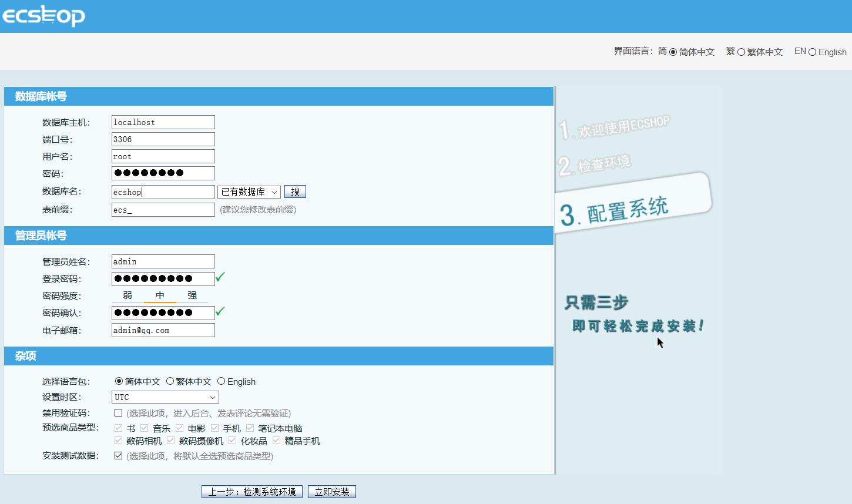Click step 1 欢迎使用ECSHOP
The height and width of the screenshot is (504, 852).
[614, 127]
